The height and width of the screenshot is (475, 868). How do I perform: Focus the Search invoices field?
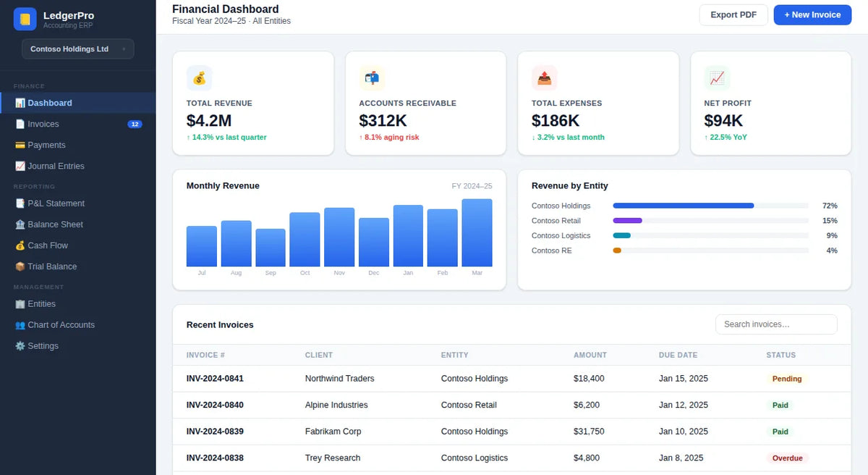pyautogui.click(x=776, y=324)
